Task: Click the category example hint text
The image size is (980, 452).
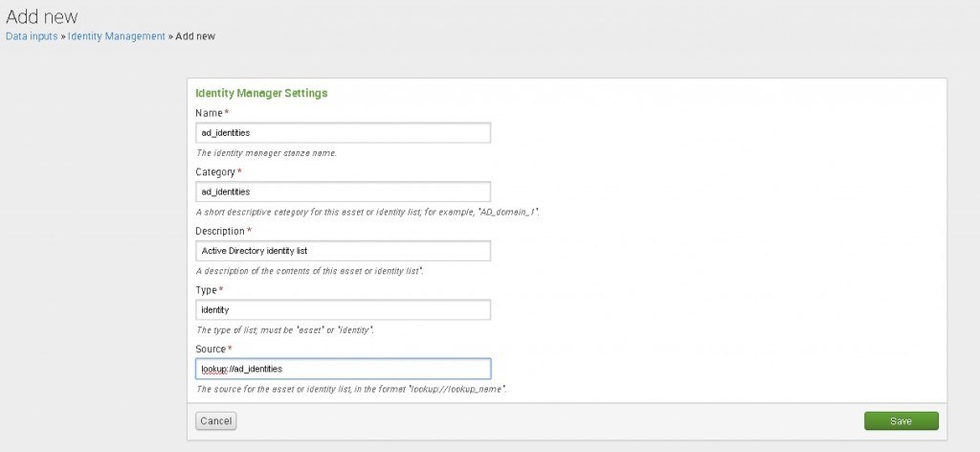Action: coord(367,212)
